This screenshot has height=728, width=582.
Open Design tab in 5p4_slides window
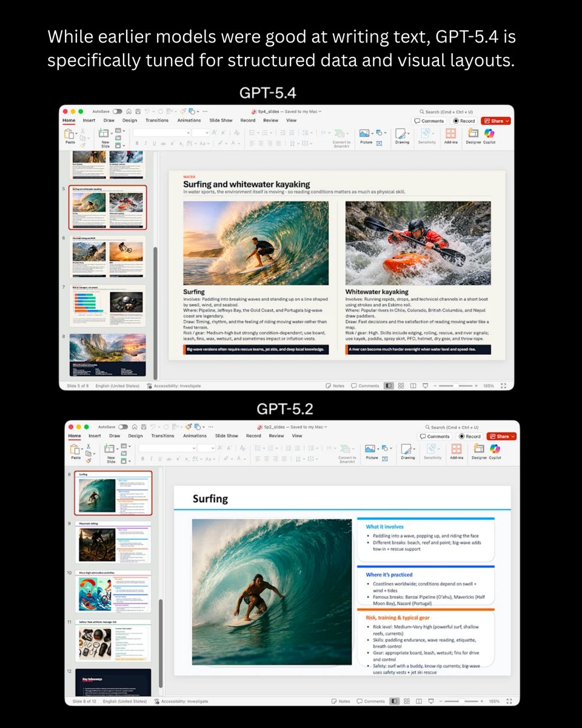pos(130,121)
